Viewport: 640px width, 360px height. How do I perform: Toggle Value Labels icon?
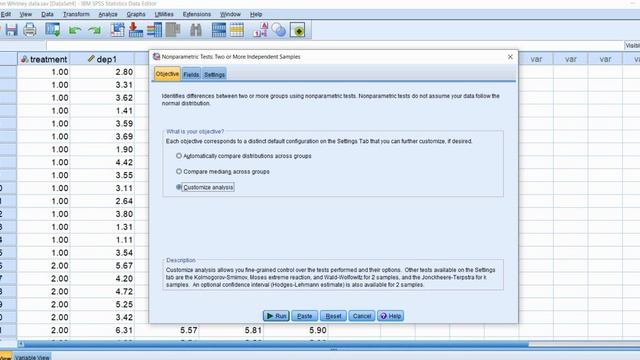pos(260,30)
